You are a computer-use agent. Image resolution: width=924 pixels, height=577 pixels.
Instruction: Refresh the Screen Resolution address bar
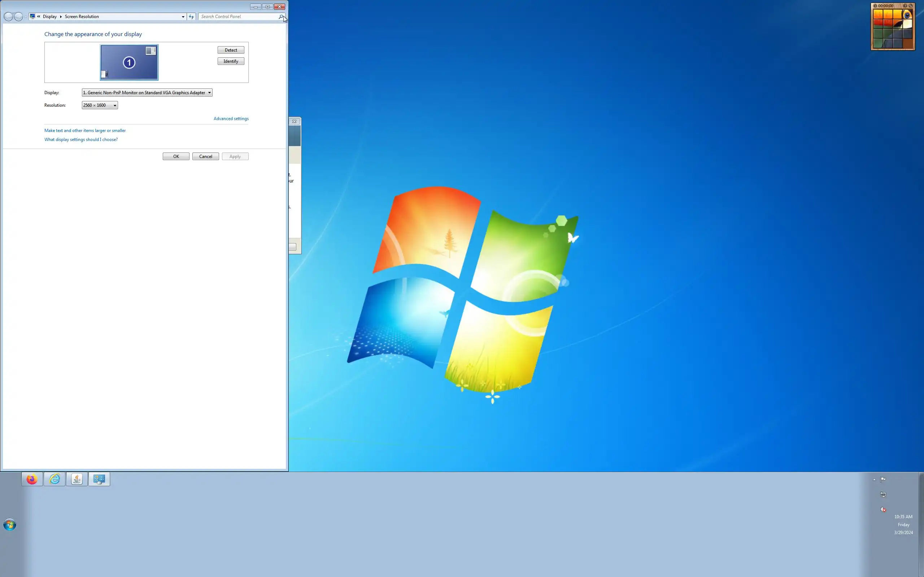point(191,17)
